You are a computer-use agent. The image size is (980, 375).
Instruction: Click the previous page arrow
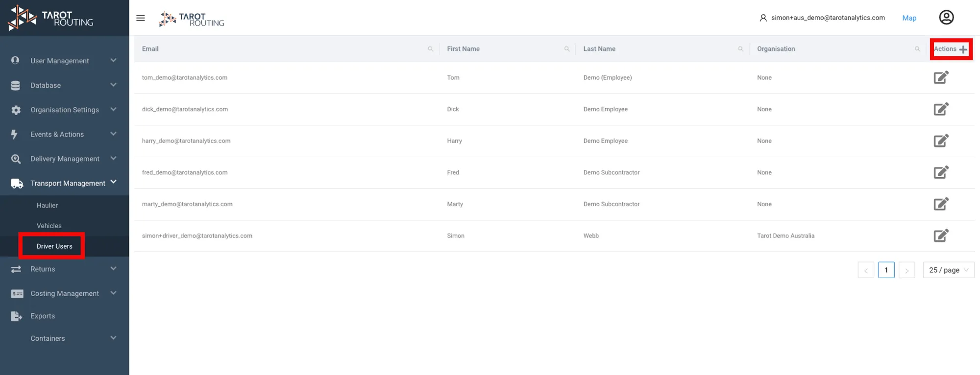pos(866,270)
